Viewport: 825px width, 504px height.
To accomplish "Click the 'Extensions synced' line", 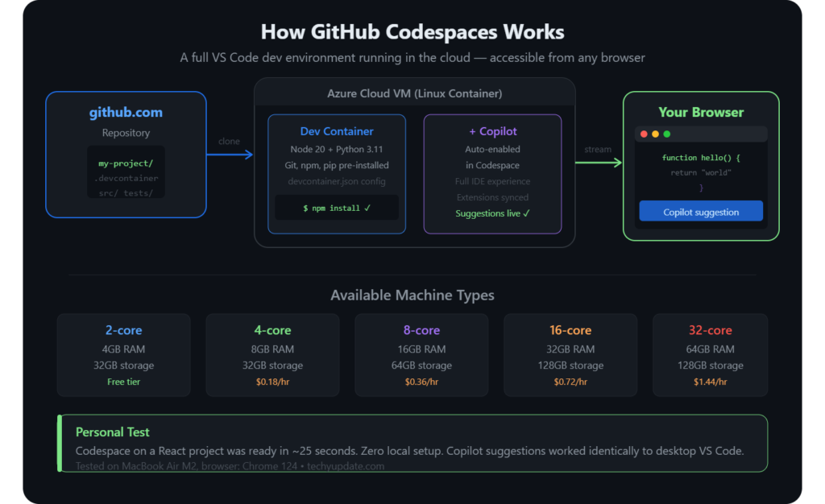I will pos(492,197).
